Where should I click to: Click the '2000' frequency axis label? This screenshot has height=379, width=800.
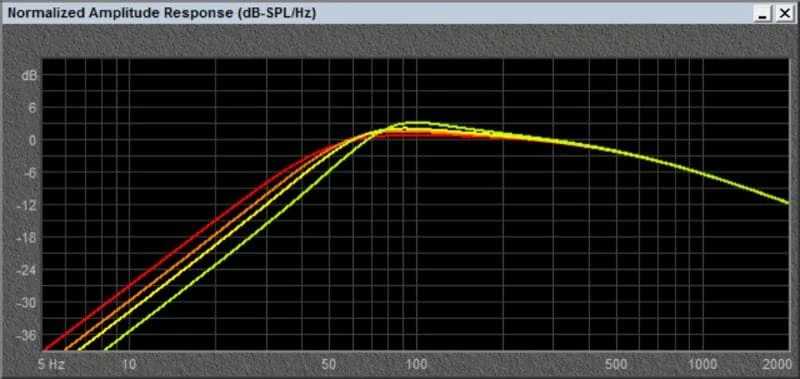click(x=779, y=364)
